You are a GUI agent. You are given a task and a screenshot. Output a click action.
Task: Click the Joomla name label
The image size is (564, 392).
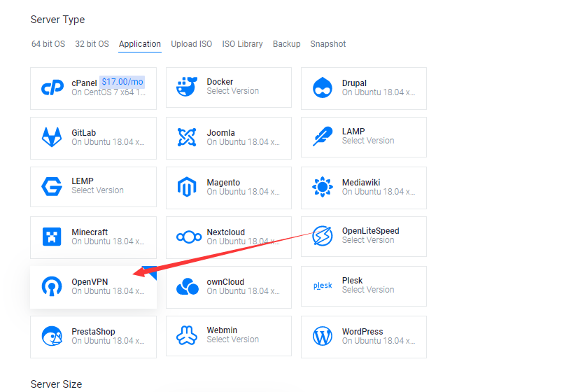pyautogui.click(x=220, y=133)
